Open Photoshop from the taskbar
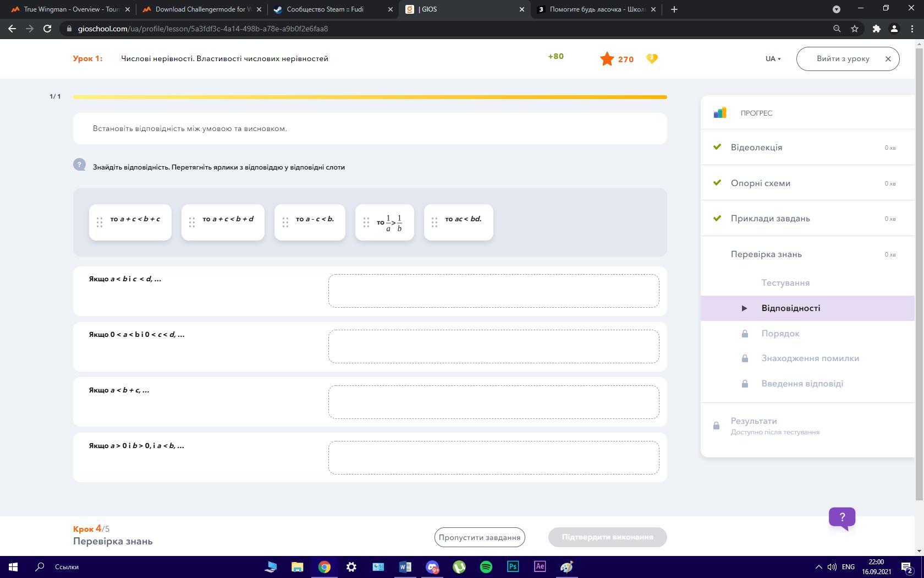Viewport: 924px width, 578px height. pos(513,566)
